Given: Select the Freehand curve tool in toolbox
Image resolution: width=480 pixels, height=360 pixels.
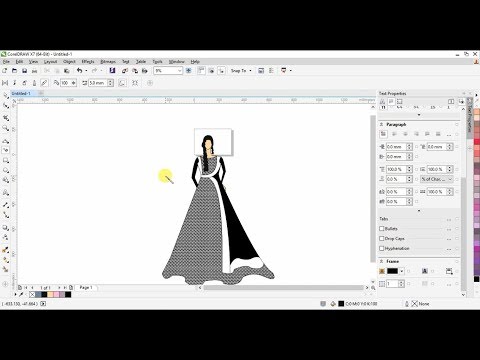Looking at the screenshot, I should 6,141.
